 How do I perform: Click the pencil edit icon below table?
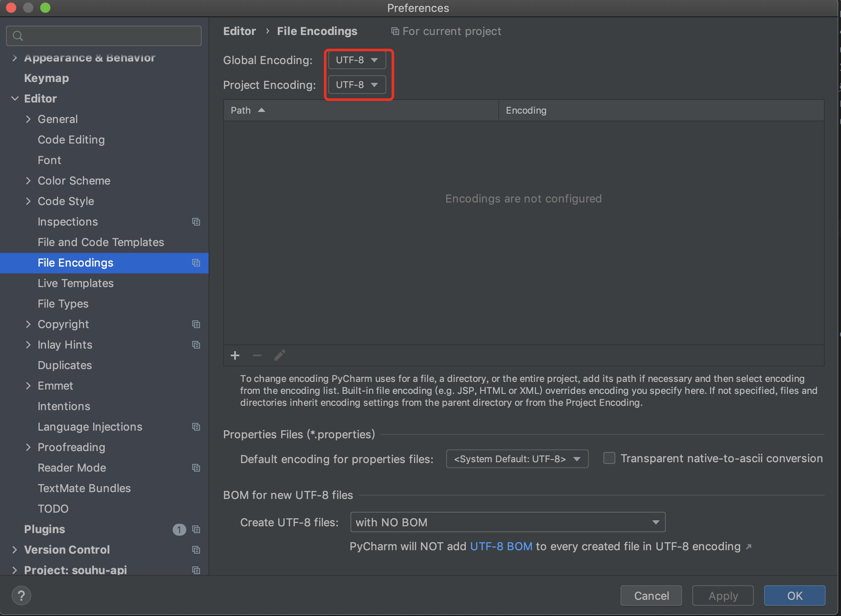coord(280,355)
